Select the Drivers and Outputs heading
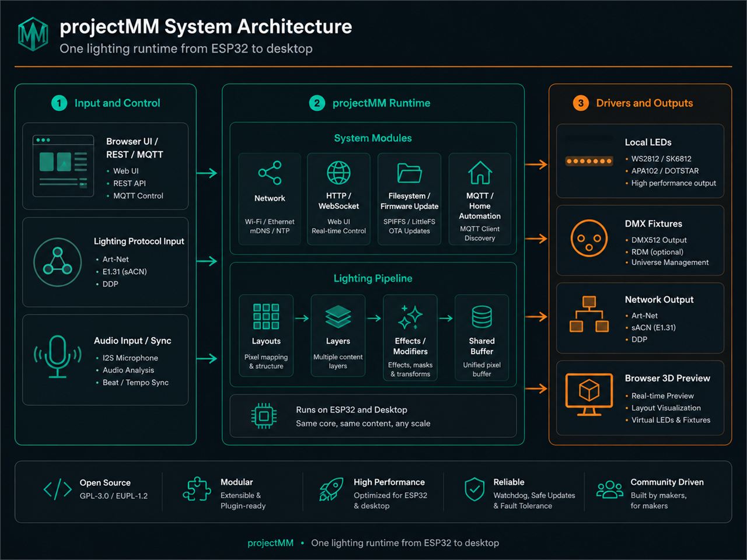Screen dimensions: 747x560 pos(644,103)
